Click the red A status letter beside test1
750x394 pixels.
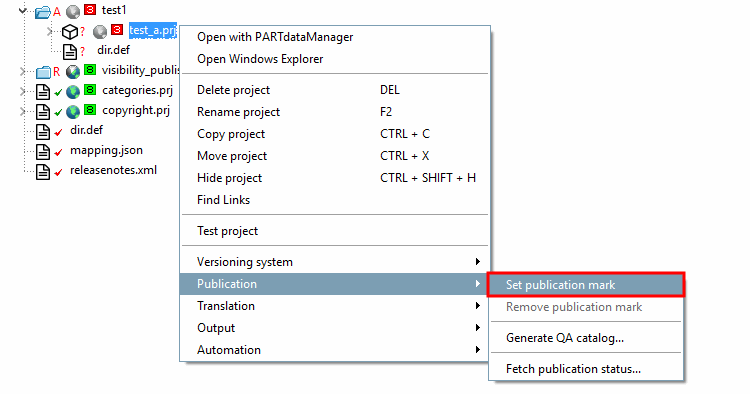tap(57, 12)
